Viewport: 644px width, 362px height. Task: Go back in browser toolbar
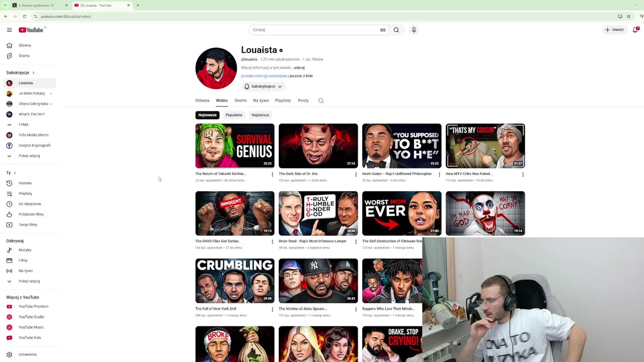6,16
